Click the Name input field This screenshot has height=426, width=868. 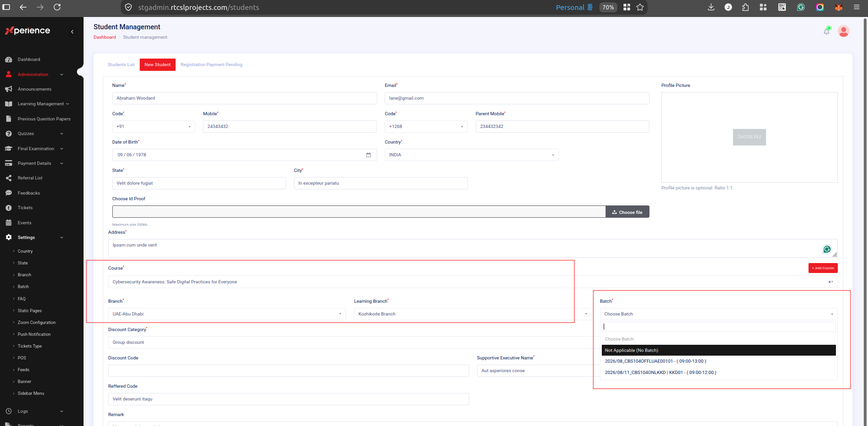(244, 98)
